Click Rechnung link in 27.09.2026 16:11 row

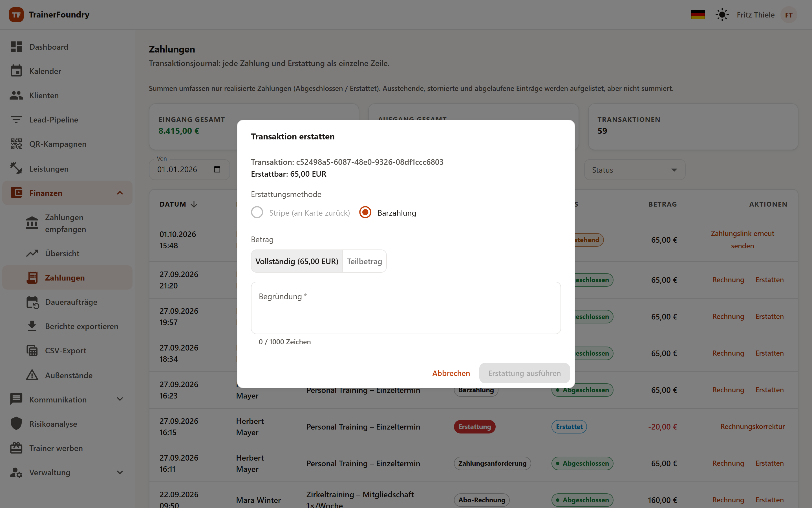coord(728,463)
